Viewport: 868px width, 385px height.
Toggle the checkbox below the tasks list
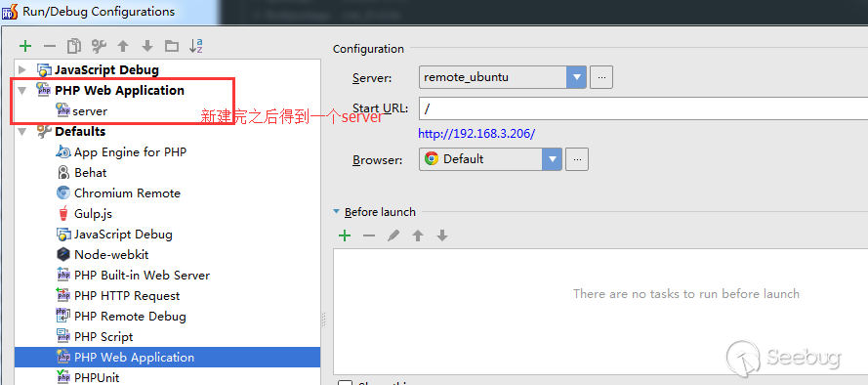[x=345, y=383]
